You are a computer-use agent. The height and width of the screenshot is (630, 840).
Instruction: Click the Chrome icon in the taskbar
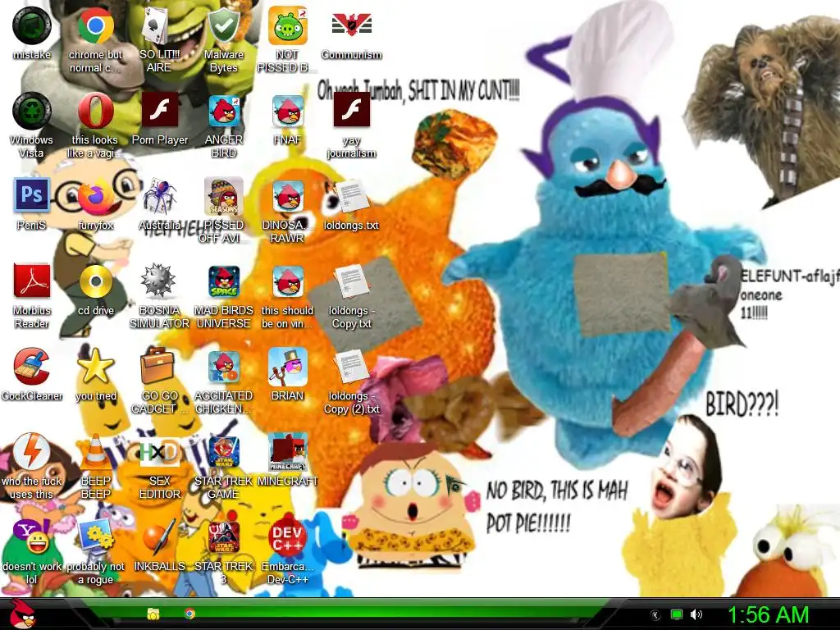[189, 614]
